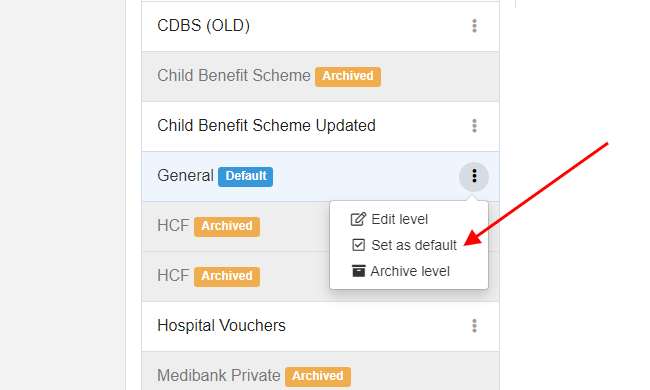
Task: Select archived Child Benefit Scheme row
Action: tap(320, 76)
